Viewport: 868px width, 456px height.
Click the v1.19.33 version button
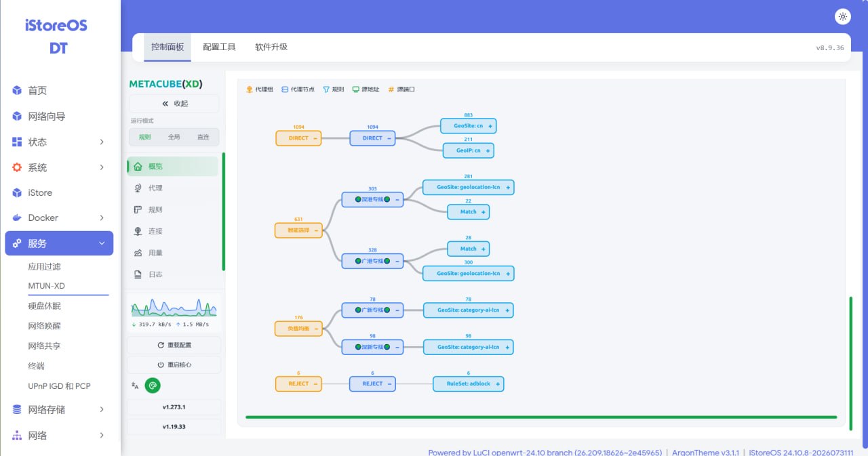(174, 427)
